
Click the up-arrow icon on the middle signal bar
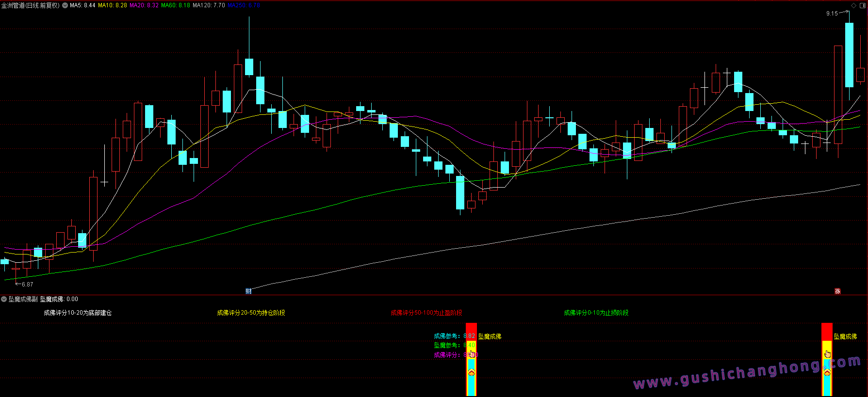(471, 372)
